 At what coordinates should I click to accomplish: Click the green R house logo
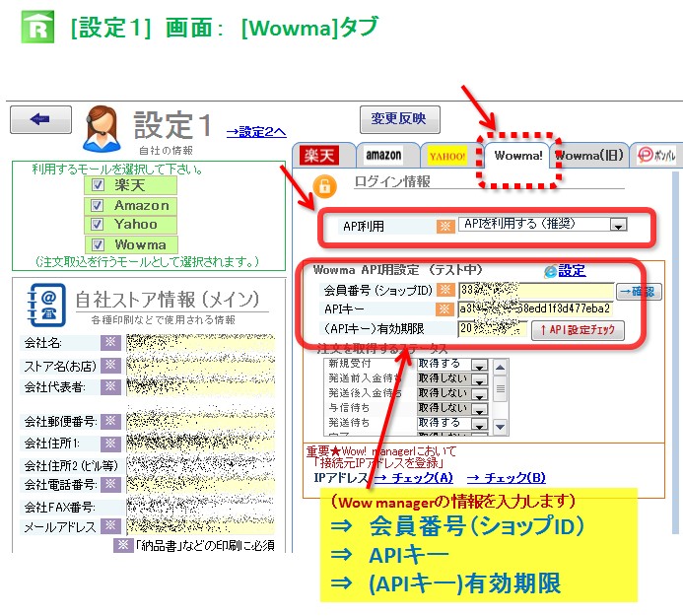(37, 27)
